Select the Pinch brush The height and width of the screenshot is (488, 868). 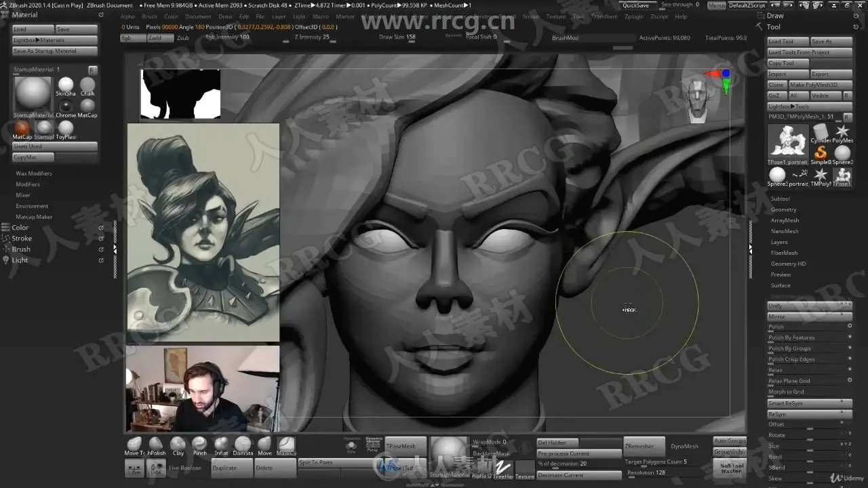pyautogui.click(x=199, y=445)
